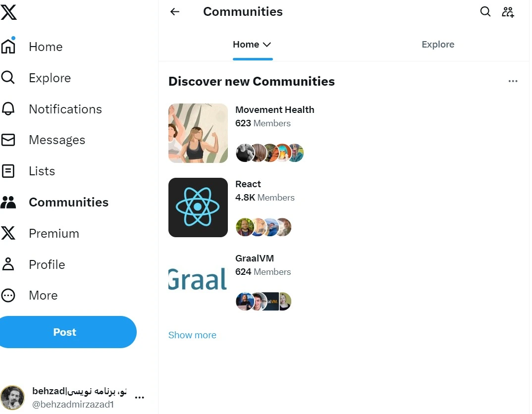Open Premium via the X icon
Screen dimensions: 532x414
(8, 233)
